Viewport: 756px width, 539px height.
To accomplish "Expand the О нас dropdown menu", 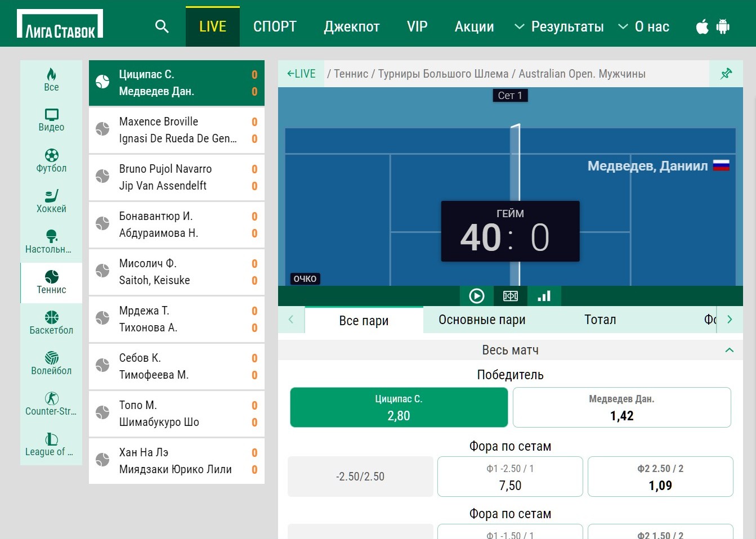I will 643,26.
